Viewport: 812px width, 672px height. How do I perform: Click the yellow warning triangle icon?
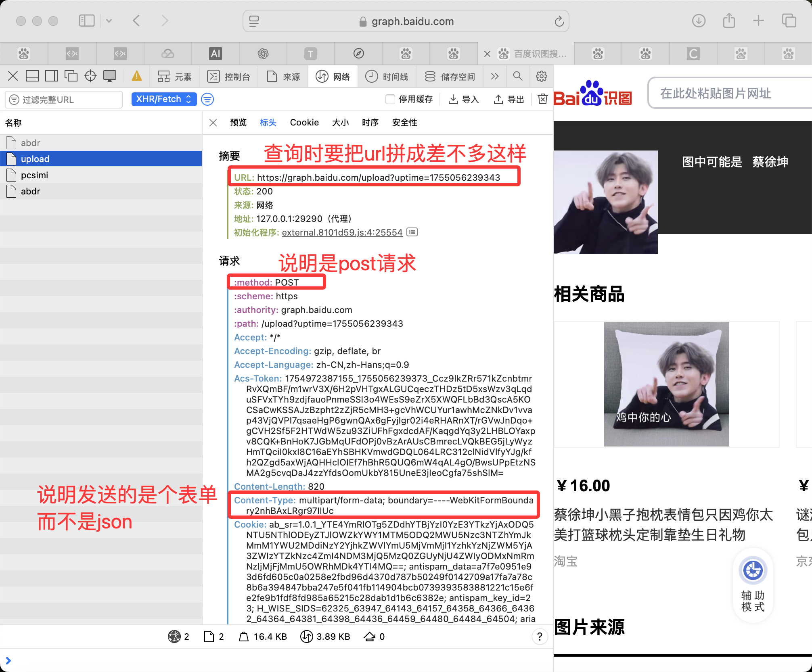pos(137,76)
